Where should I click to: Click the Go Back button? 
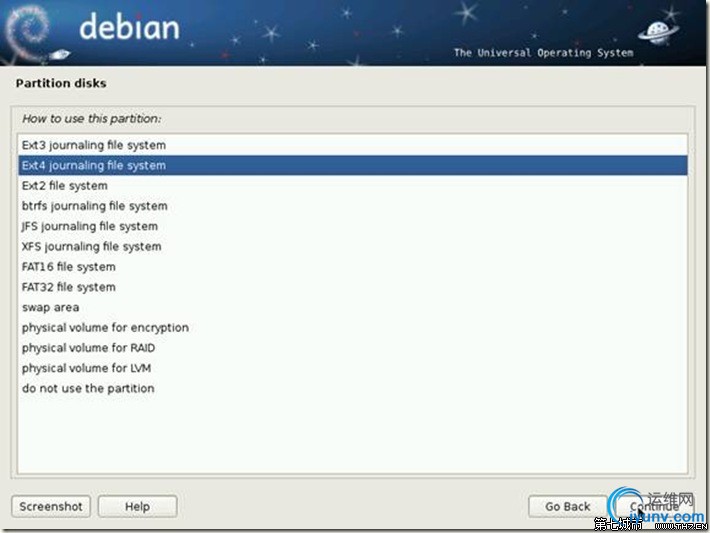click(x=567, y=506)
